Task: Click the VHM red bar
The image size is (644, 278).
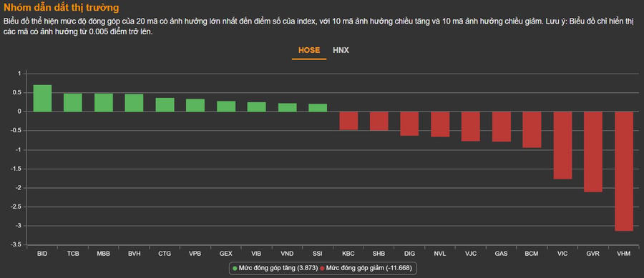Action: coord(624,172)
